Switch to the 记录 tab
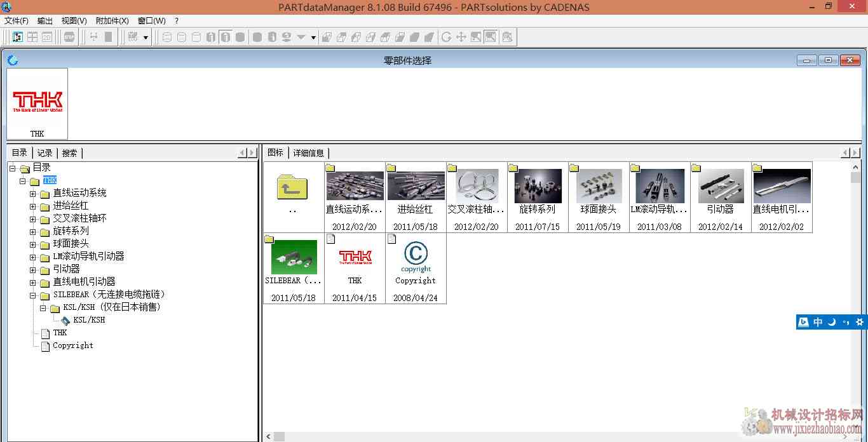 [x=44, y=153]
